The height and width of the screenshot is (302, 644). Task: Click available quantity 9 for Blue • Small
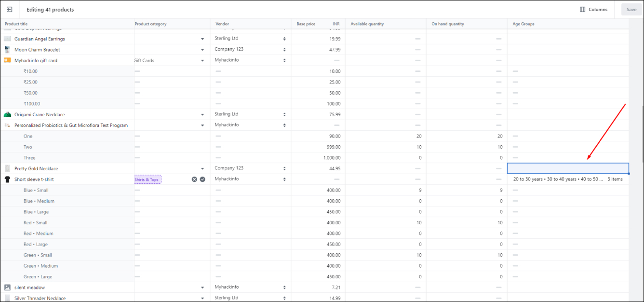386,190
